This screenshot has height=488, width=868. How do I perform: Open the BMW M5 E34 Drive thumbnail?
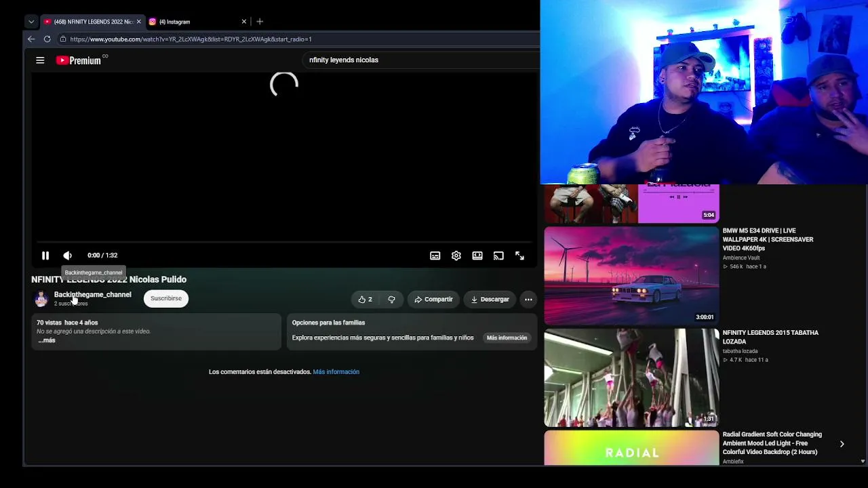(x=631, y=276)
